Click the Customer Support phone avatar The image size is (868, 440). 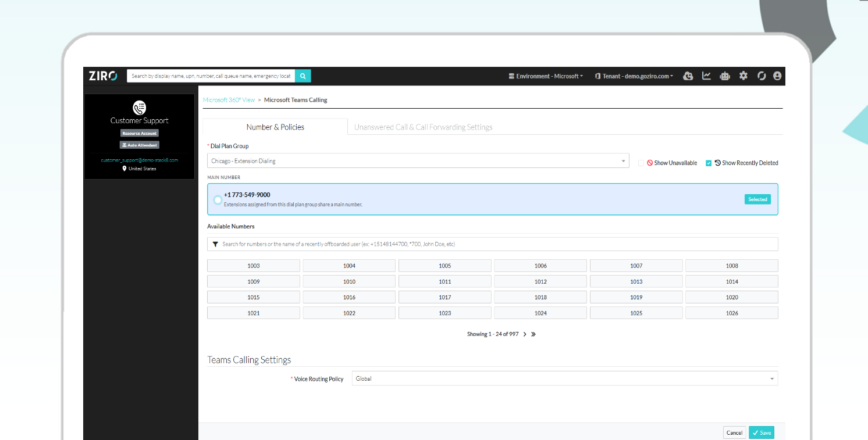pos(140,108)
